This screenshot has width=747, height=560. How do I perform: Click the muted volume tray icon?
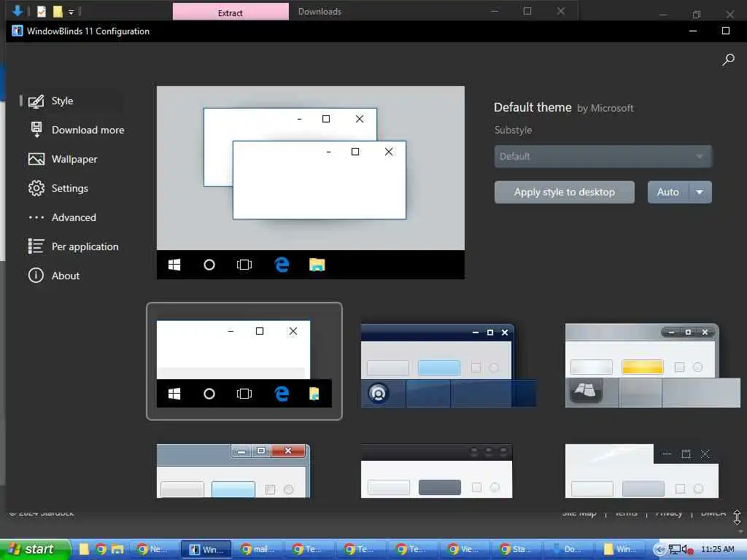click(x=687, y=550)
